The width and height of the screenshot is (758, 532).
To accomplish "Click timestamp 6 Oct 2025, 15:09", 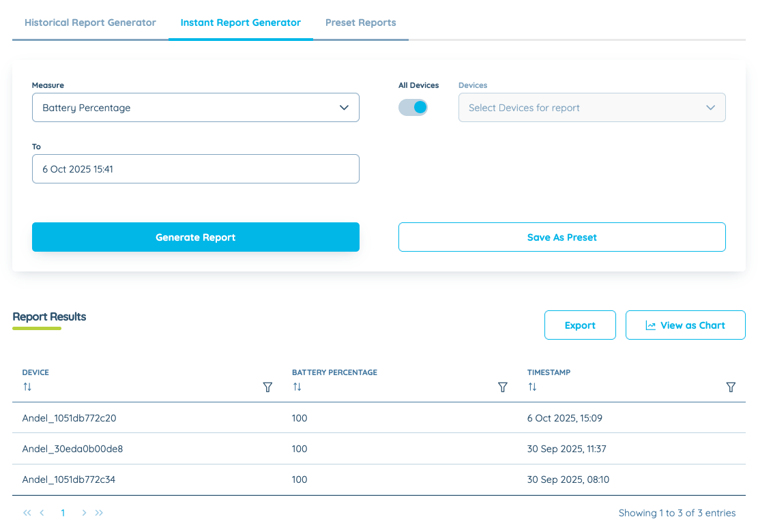I will coord(565,418).
